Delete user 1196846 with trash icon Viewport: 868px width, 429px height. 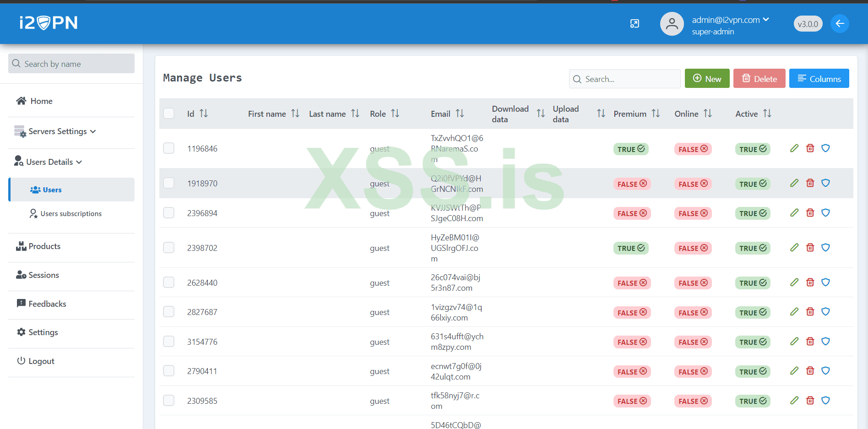(x=810, y=148)
